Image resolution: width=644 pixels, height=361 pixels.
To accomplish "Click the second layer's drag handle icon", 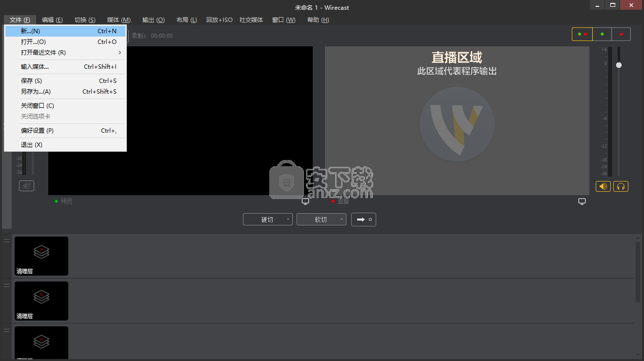I will tap(7, 285).
